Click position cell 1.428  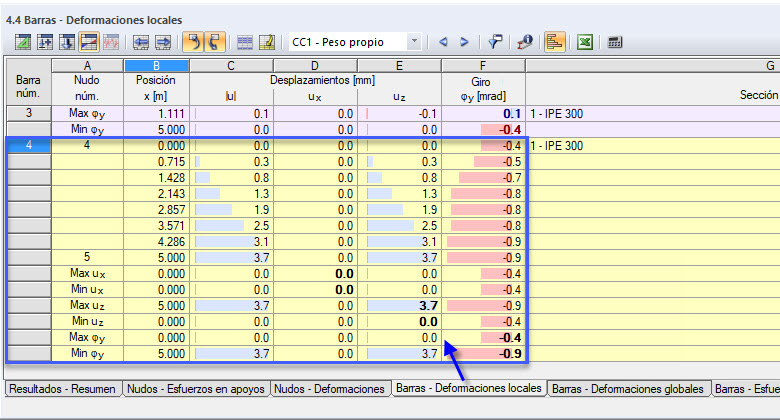[156, 178]
